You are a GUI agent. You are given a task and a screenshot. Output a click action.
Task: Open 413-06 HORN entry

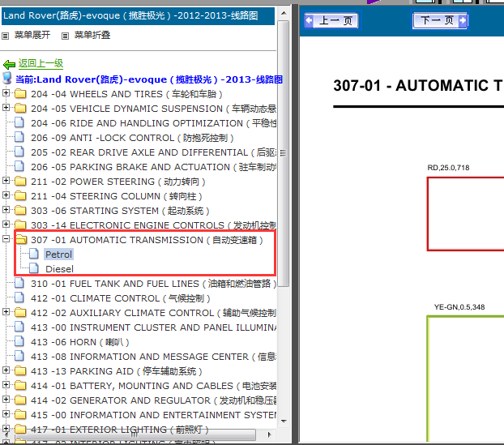[80, 342]
